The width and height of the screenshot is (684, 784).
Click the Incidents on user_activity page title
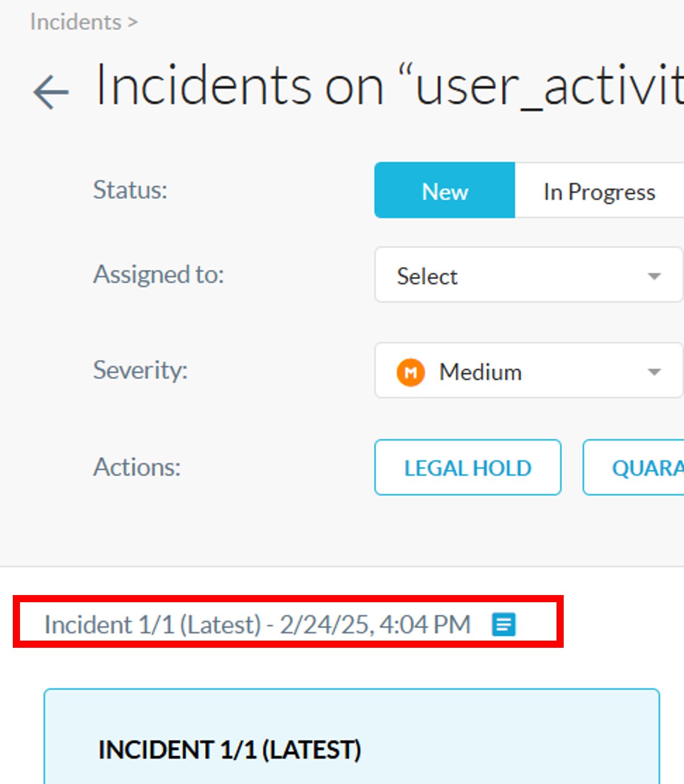389,86
